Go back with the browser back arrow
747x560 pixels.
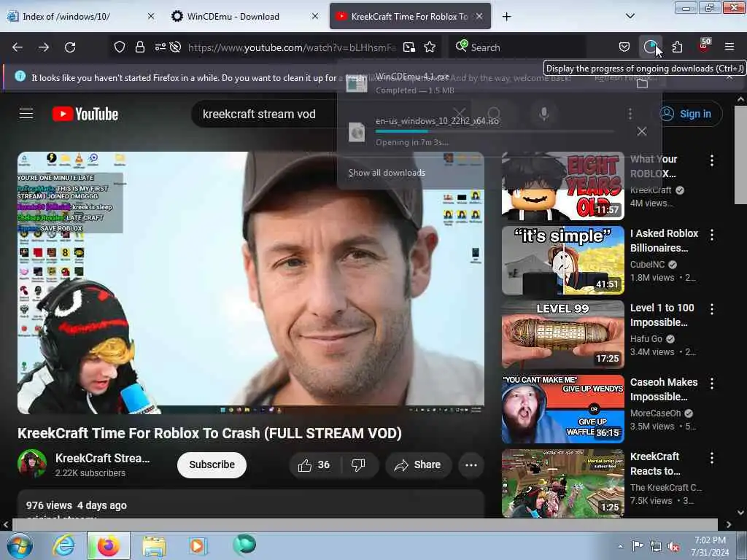[18, 47]
